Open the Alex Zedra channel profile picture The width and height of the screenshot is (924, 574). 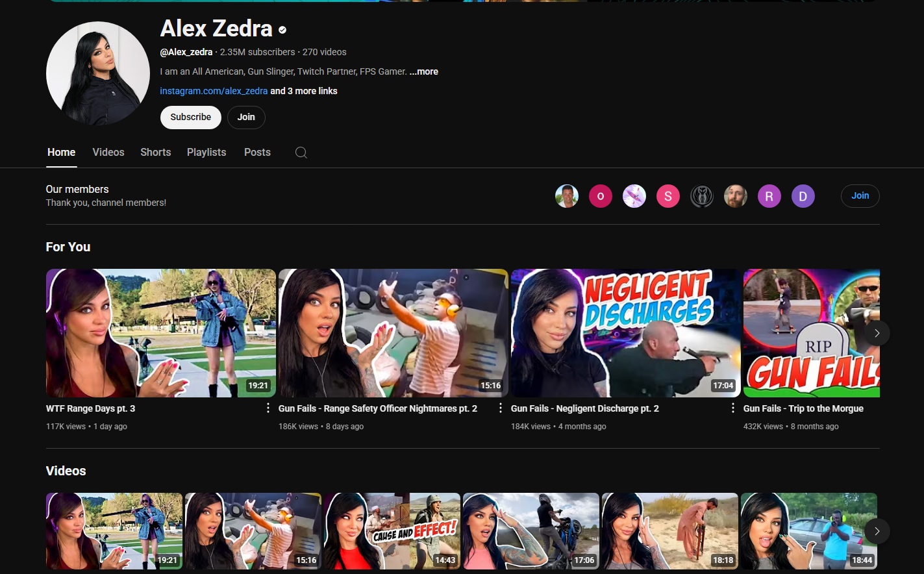(98, 73)
